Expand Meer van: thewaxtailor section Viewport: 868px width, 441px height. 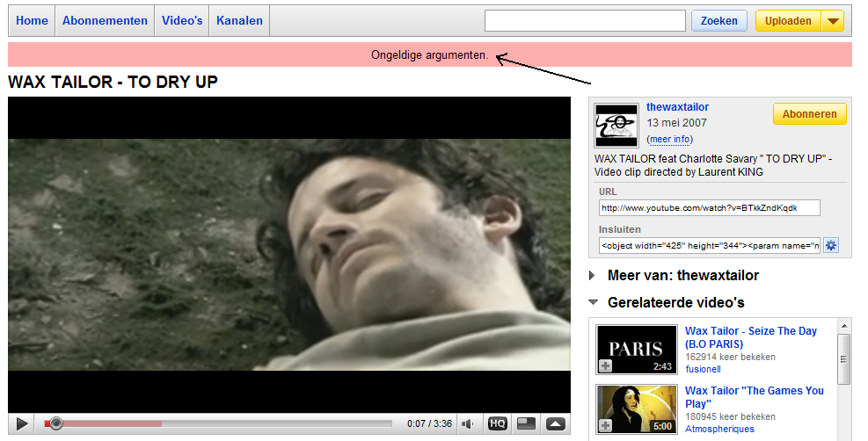(594, 276)
